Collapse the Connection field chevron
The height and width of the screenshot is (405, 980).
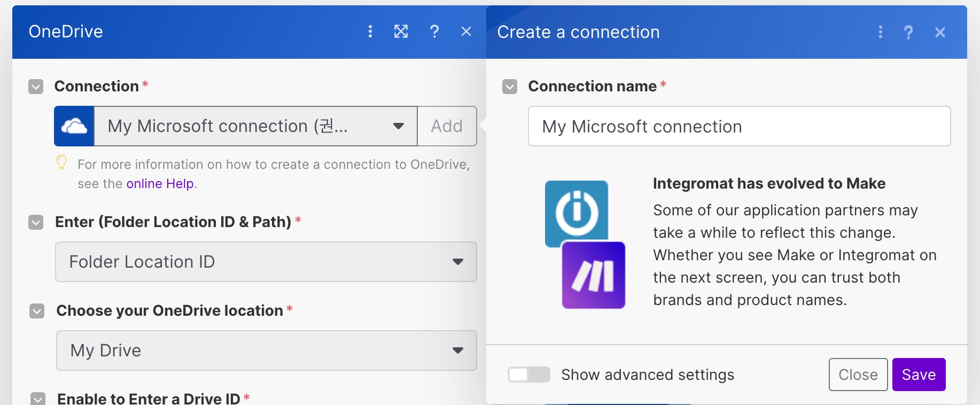coord(36,87)
